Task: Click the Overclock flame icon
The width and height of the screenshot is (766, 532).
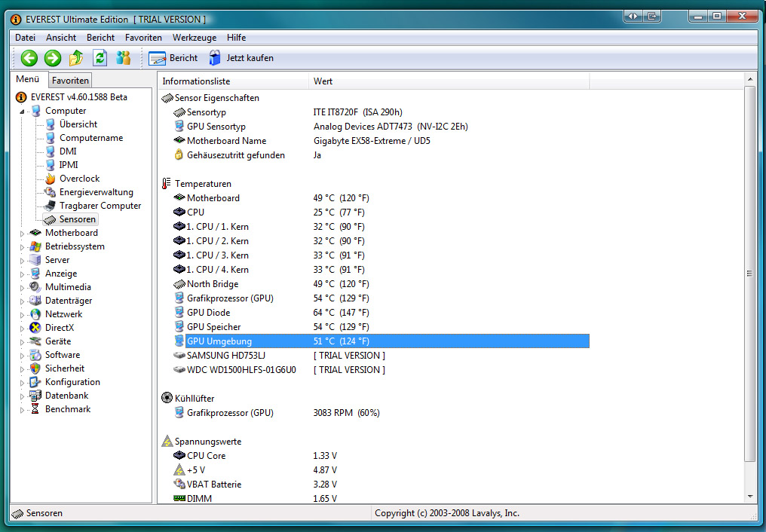Action: (x=51, y=179)
